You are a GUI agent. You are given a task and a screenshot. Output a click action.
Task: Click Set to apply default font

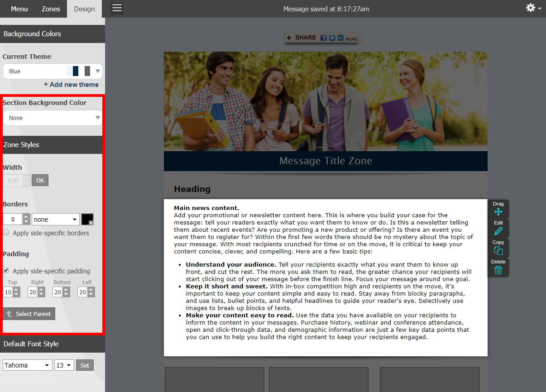click(x=85, y=365)
